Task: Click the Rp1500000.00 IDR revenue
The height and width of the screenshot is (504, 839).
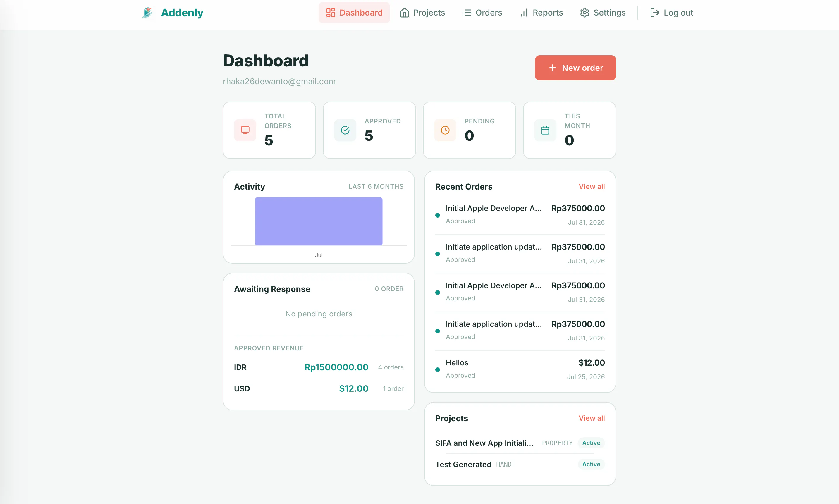Action: click(336, 367)
